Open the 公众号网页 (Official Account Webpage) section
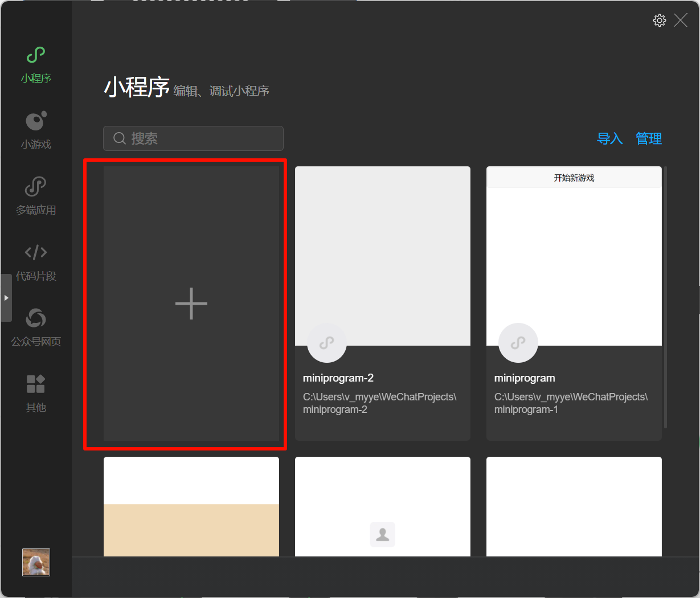 [x=36, y=326]
